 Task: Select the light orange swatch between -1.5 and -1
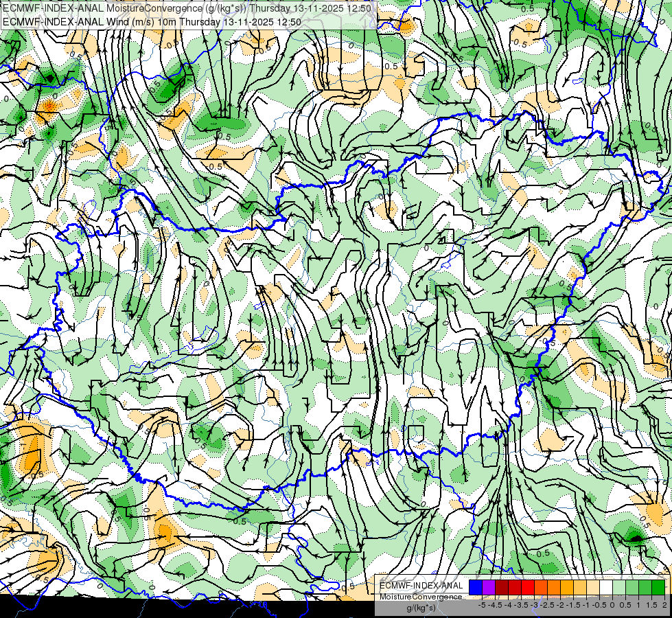pos(580,587)
